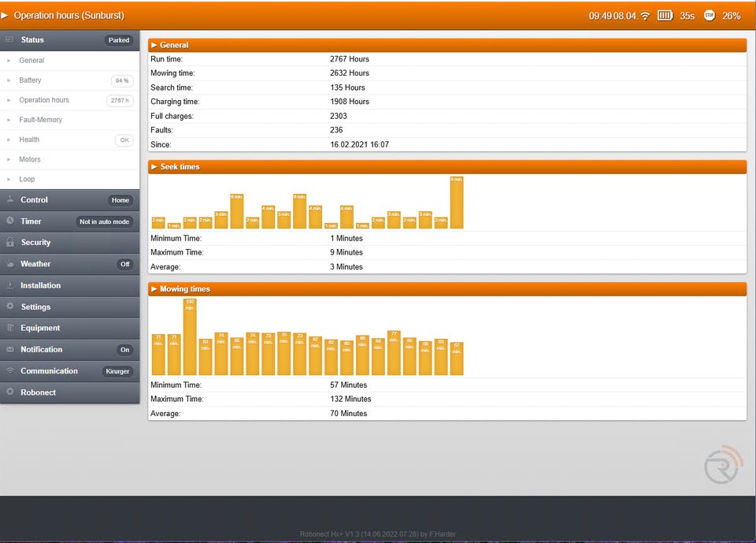The width and height of the screenshot is (756, 543).
Task: Collapse the General panel header
Action: (447, 45)
